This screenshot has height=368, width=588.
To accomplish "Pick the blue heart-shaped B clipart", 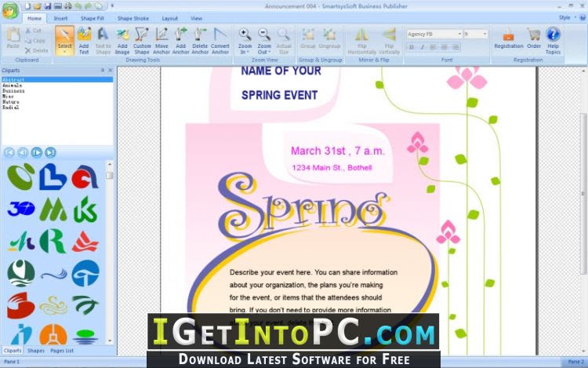I will (x=53, y=177).
